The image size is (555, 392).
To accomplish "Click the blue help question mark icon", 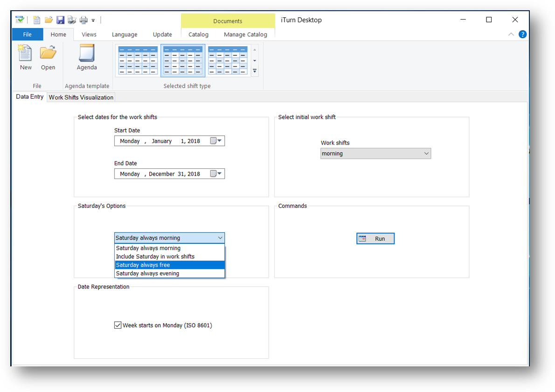I will click(522, 34).
